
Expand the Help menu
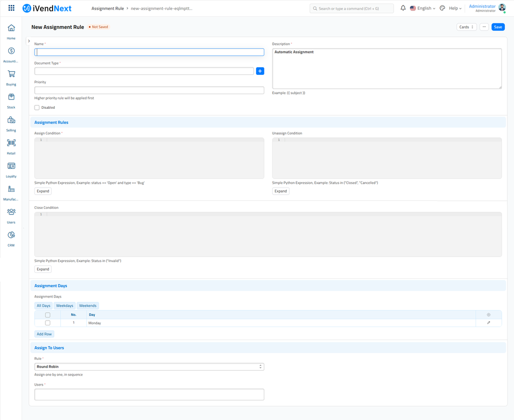tap(455, 8)
